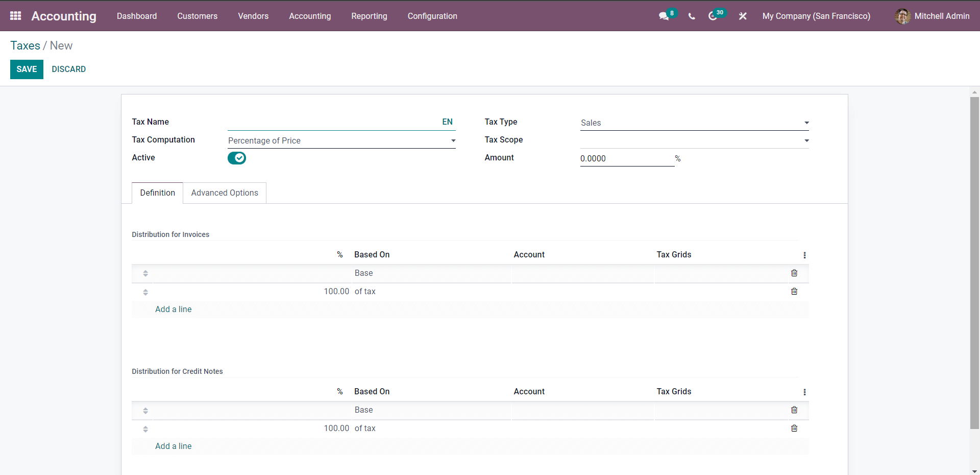The width and height of the screenshot is (980, 475).
Task: Open the Reporting menu
Action: (x=369, y=16)
